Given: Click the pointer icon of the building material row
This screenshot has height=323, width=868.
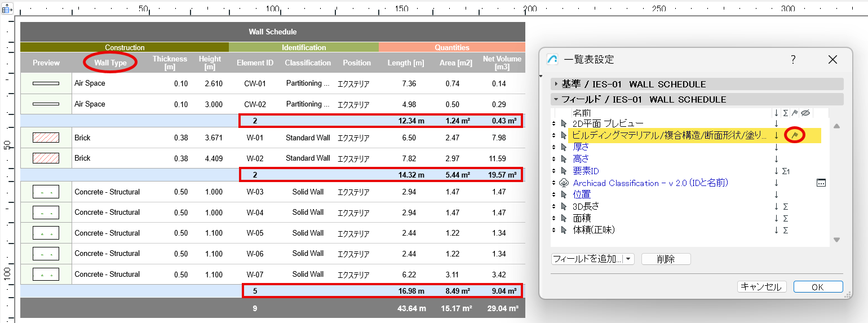Looking at the screenshot, I should 564,135.
